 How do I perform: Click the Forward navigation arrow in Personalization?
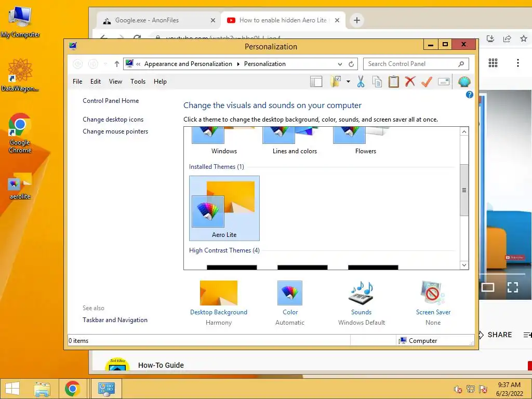click(x=93, y=64)
